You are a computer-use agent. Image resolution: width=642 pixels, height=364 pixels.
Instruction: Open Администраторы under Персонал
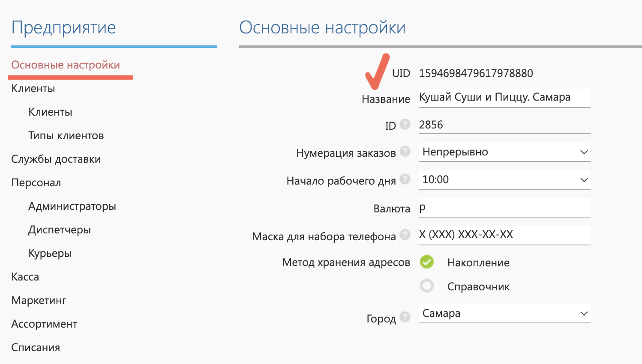72,206
